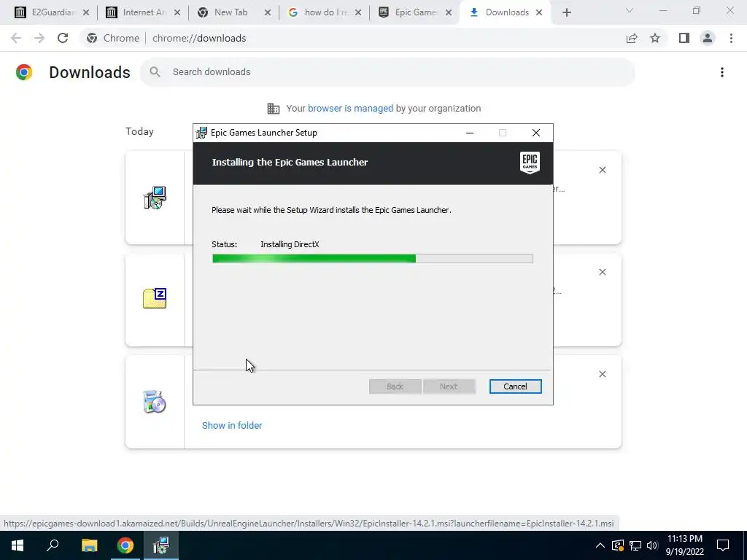Remove the second download from the list
This screenshot has width=747, height=560.
coord(602,272)
